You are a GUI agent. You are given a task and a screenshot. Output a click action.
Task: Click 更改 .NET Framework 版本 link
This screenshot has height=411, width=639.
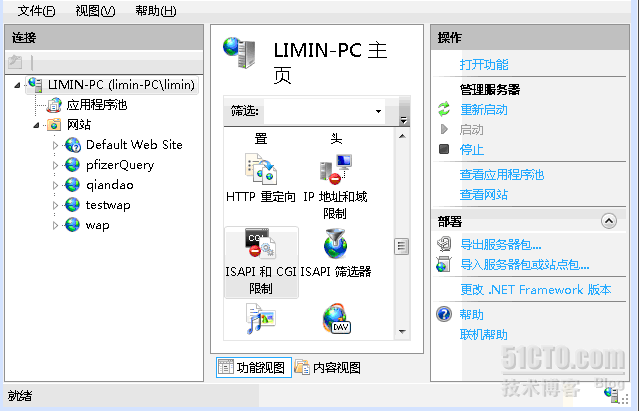pos(536,290)
